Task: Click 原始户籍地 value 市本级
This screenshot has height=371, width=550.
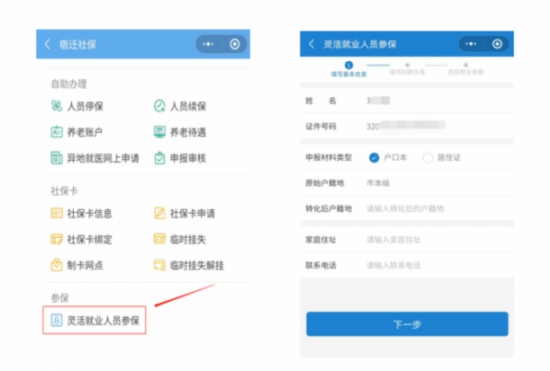Action: [x=378, y=183]
